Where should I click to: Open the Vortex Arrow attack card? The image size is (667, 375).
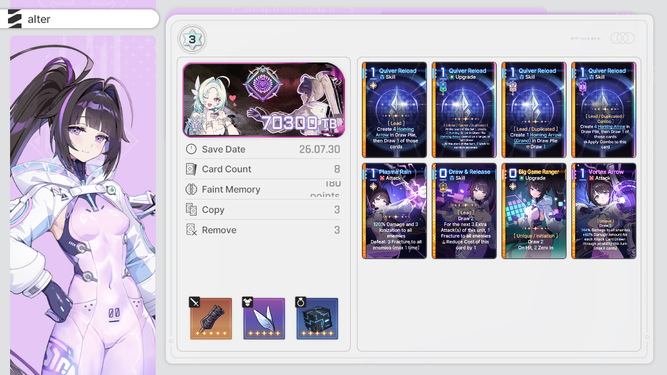coord(604,211)
